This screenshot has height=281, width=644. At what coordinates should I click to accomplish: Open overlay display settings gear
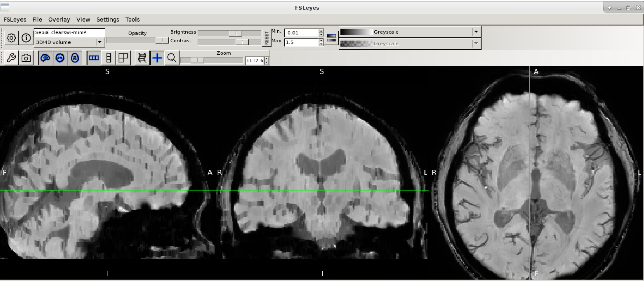[x=11, y=38]
